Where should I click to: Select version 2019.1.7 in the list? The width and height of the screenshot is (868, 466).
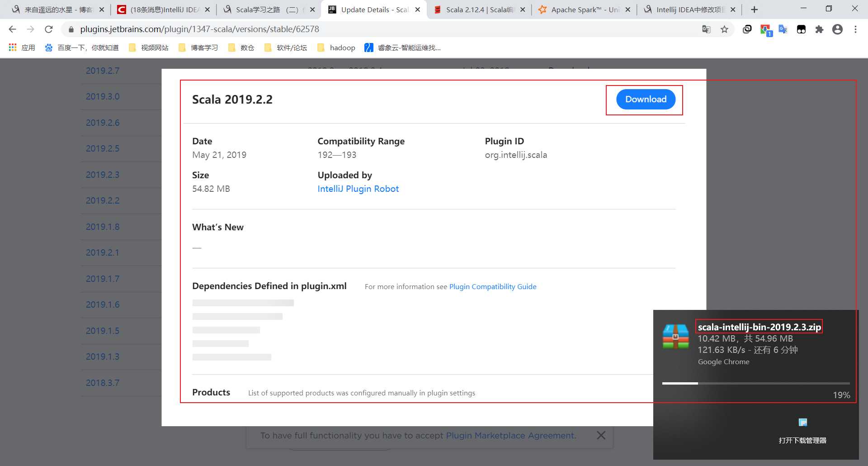tap(103, 279)
